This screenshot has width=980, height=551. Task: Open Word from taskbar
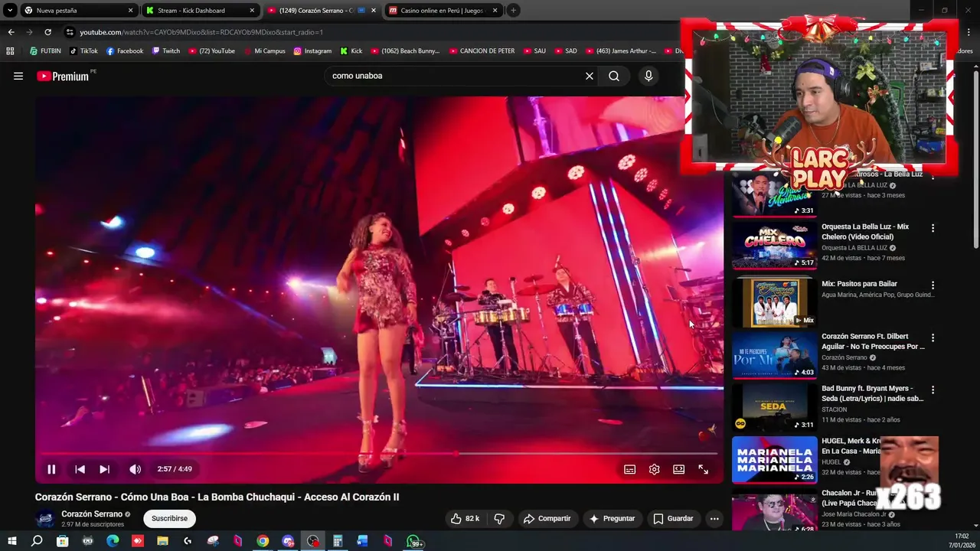[363, 541]
